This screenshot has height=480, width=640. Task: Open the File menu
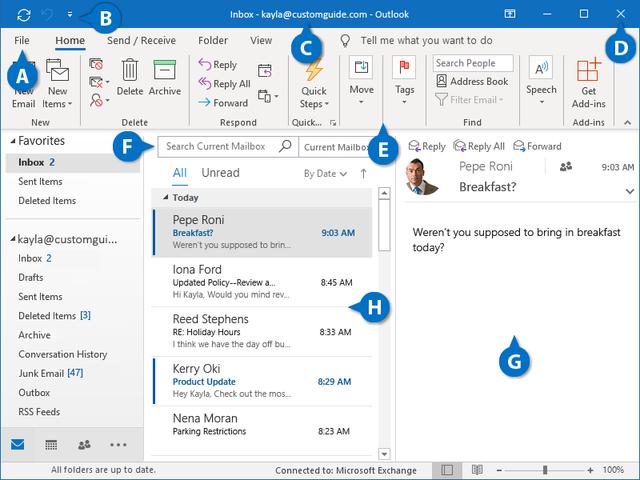pyautogui.click(x=22, y=40)
